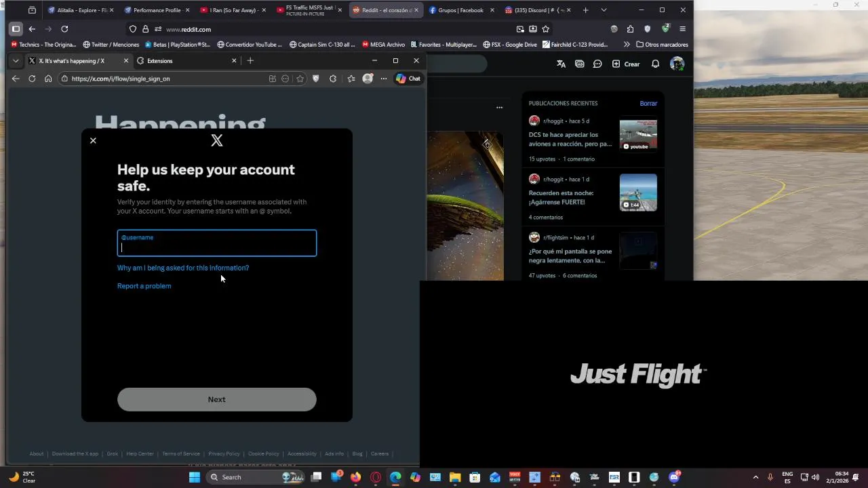Switch to the (335) Discord tab
This screenshot has height=488, width=868.
tap(538, 10)
